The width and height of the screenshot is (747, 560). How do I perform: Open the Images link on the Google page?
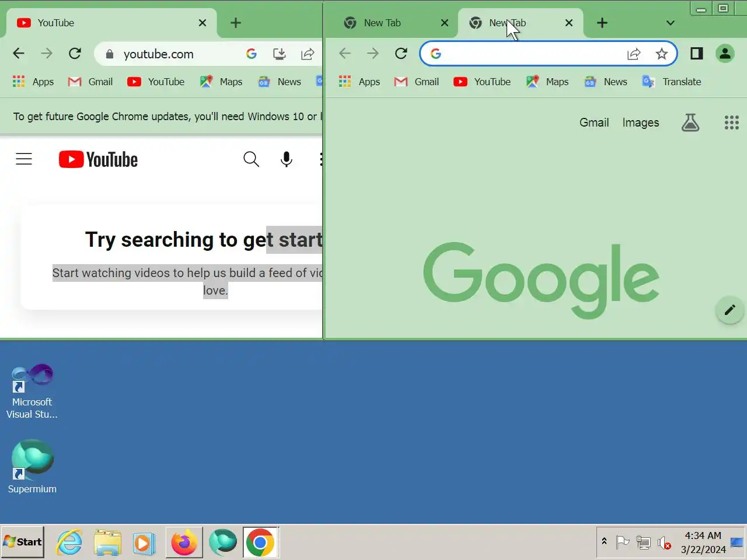click(x=641, y=123)
